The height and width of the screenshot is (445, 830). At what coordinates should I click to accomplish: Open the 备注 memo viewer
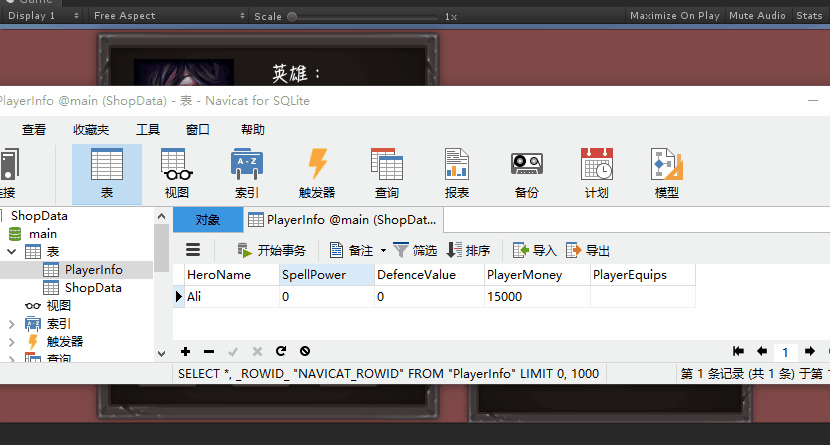click(x=351, y=250)
